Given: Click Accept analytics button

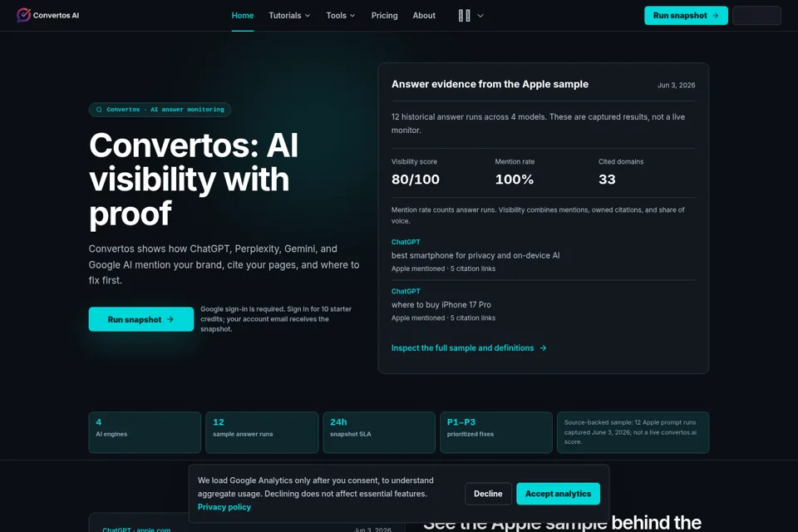Looking at the screenshot, I should tap(558, 493).
